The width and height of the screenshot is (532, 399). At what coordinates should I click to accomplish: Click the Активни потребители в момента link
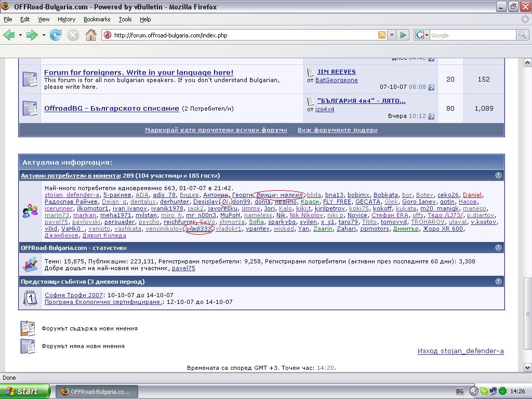point(70,176)
